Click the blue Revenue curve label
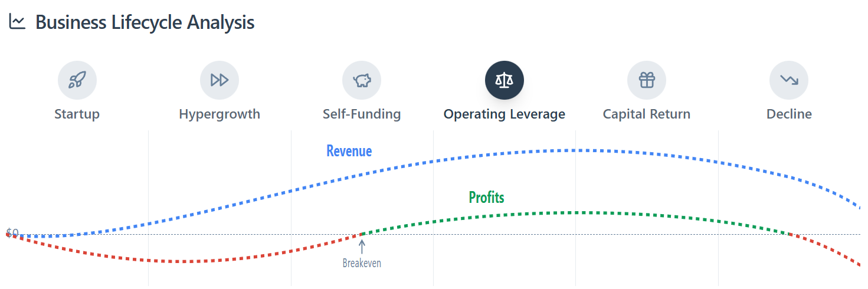Viewport: 868px width, 289px height. tap(349, 151)
